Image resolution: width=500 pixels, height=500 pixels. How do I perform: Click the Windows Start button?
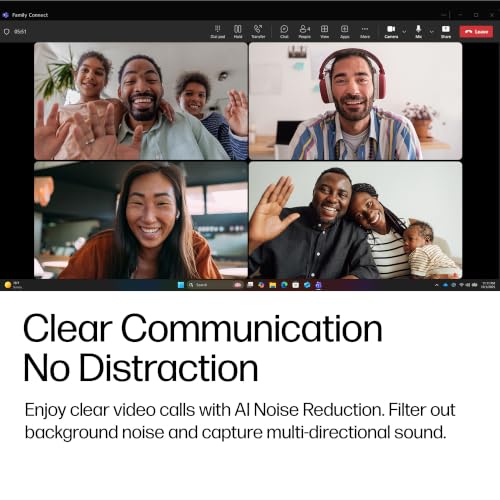pos(181,285)
